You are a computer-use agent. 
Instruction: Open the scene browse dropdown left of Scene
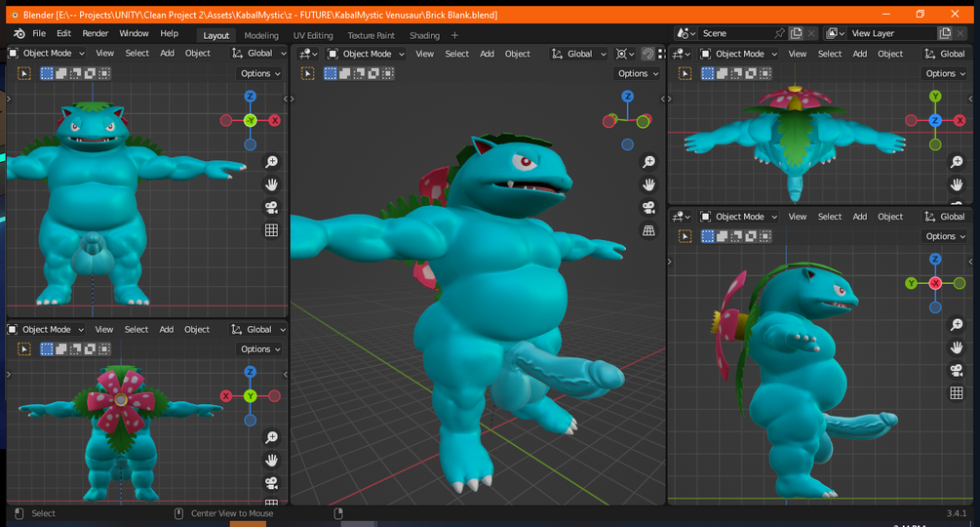click(686, 33)
